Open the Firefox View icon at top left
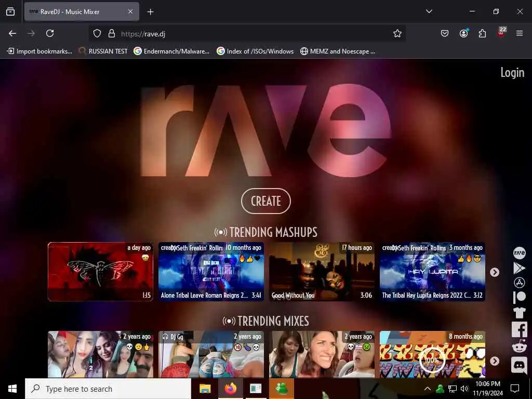This screenshot has height=399, width=532. pos(10,11)
